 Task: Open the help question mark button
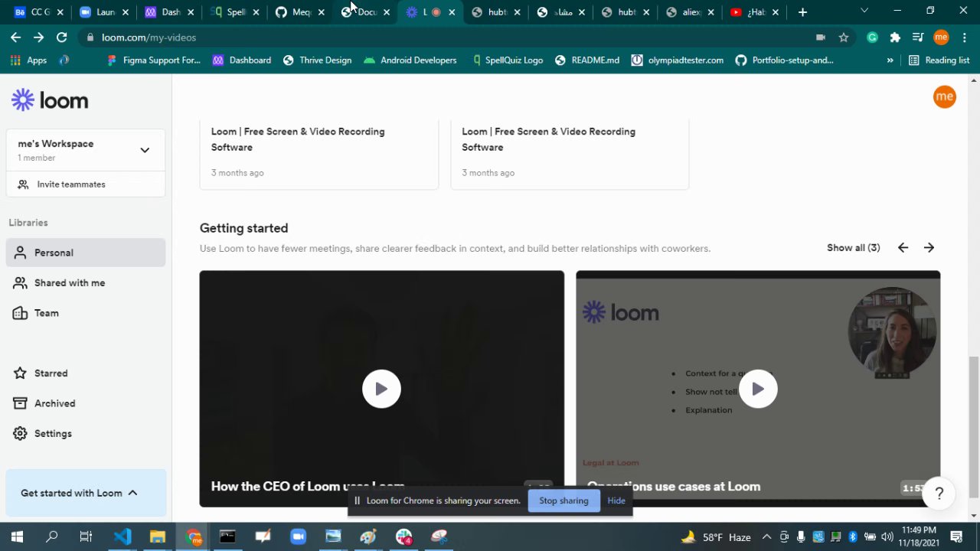pos(939,494)
